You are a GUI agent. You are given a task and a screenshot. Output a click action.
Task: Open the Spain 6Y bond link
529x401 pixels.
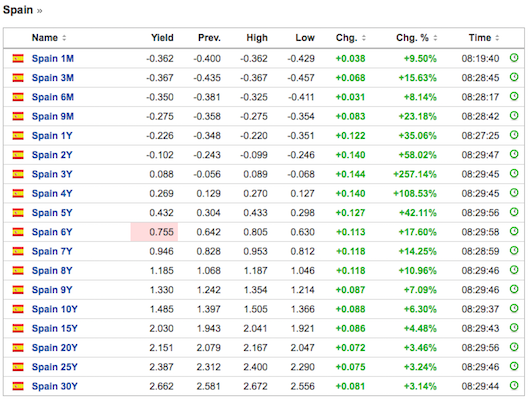52,232
